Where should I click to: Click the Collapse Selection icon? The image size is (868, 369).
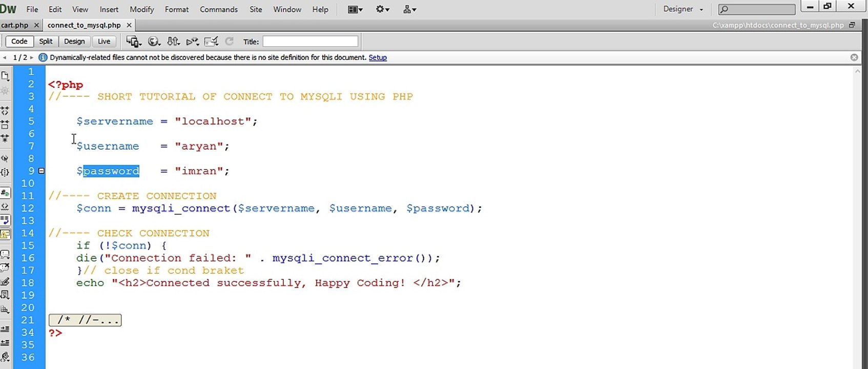point(5,125)
